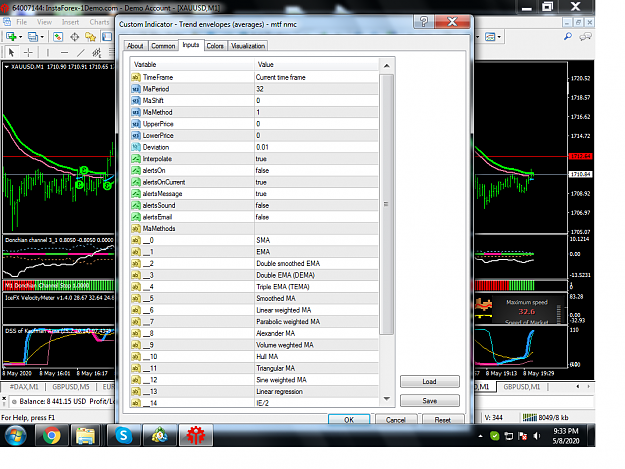Toggle the Market Watch toolbar icon
The image size is (625, 469).
[58, 37]
